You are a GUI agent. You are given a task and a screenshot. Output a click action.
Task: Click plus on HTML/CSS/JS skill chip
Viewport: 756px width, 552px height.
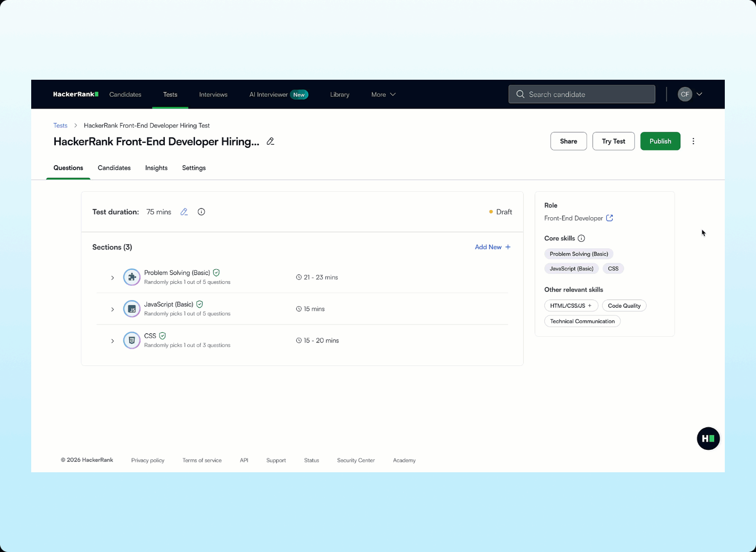tap(590, 306)
